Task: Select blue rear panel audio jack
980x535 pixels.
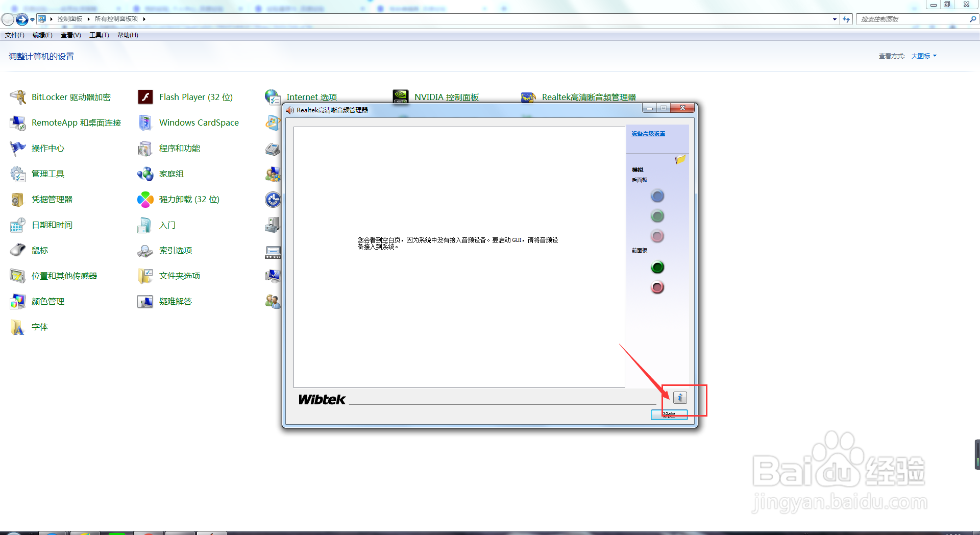Action: 657,196
